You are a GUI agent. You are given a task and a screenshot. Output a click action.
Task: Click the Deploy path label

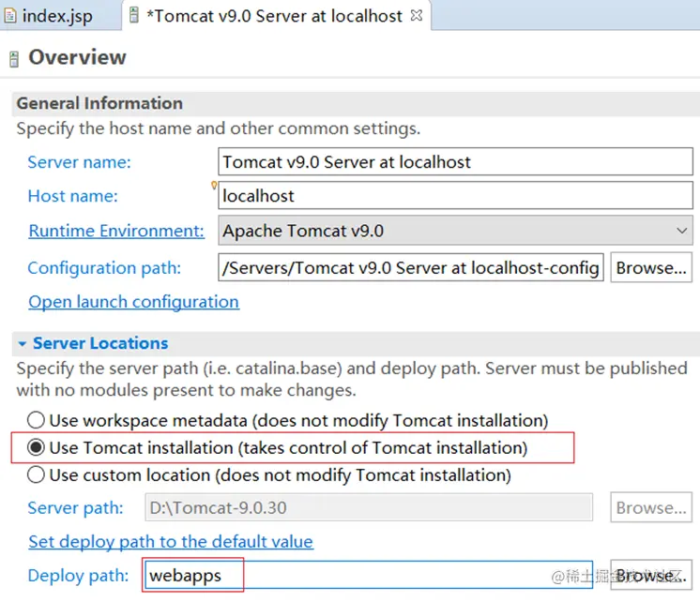click(x=78, y=576)
